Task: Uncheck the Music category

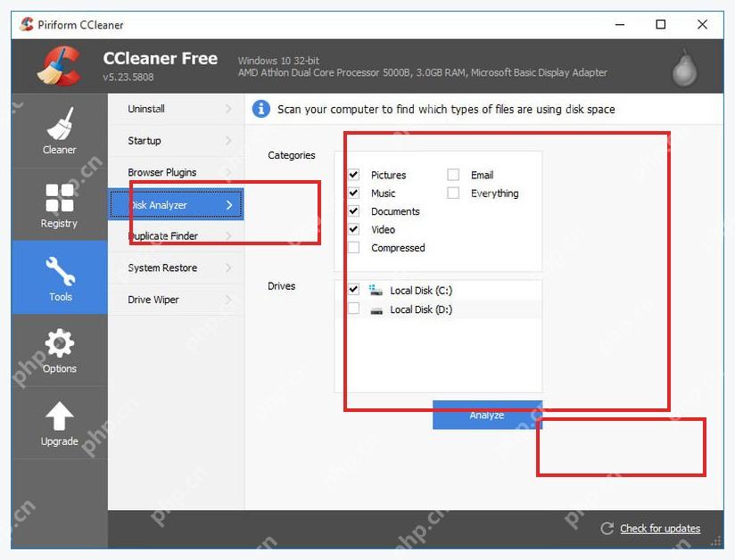Action: coord(354,194)
